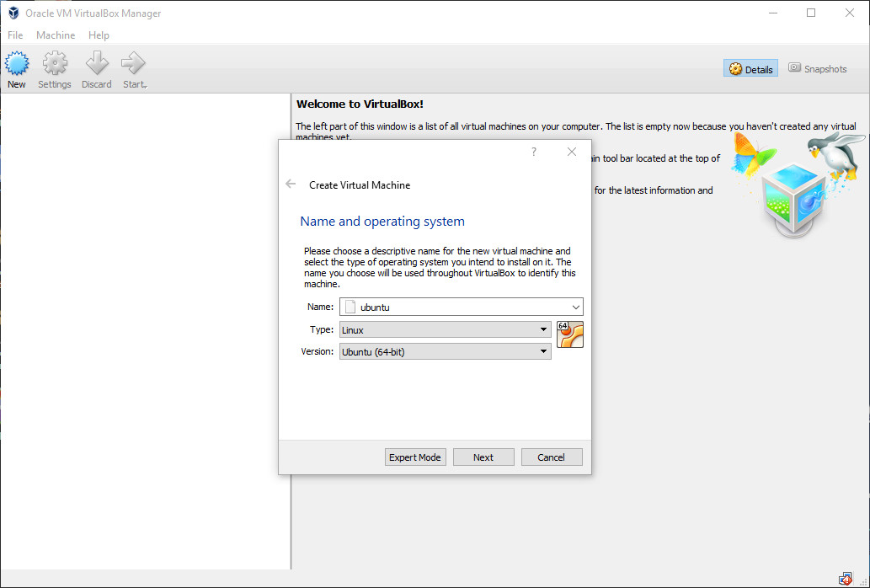Open machine Settings from the toolbar
This screenshot has height=588, width=870.
[x=55, y=69]
